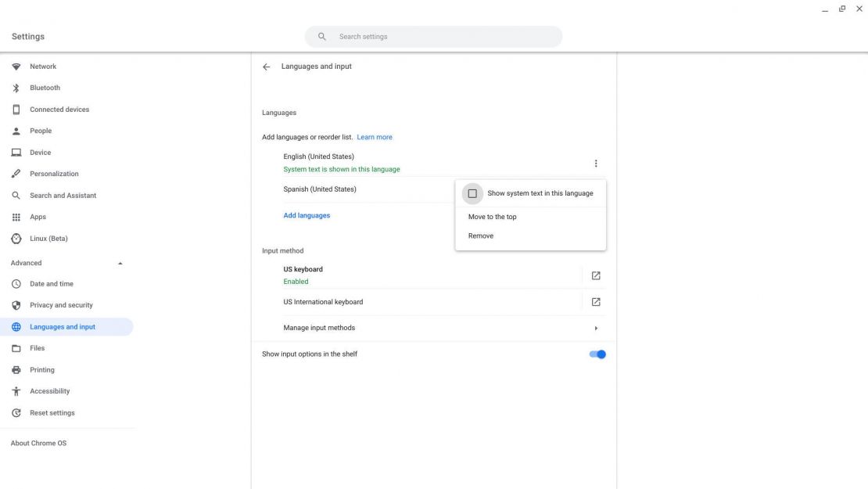The image size is (868, 489).
Task: Open the US keyboard external link icon
Action: (x=597, y=275)
